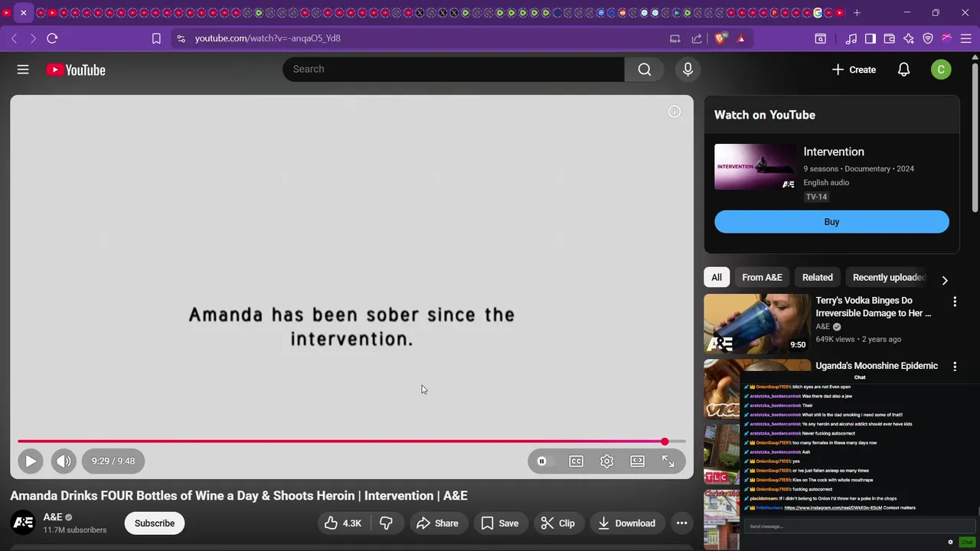Open the account avatar menu
Screen dimensions: 980x551
pos(941,70)
